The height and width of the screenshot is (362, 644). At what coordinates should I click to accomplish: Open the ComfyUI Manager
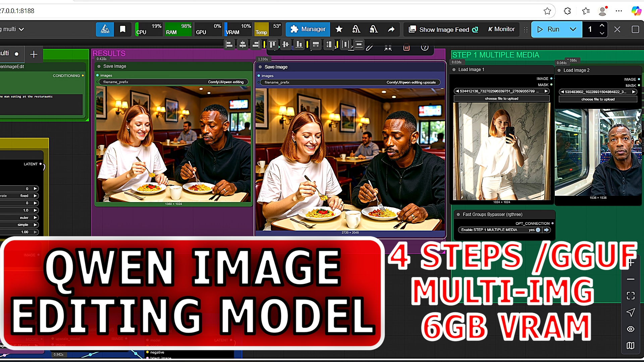pyautogui.click(x=308, y=29)
